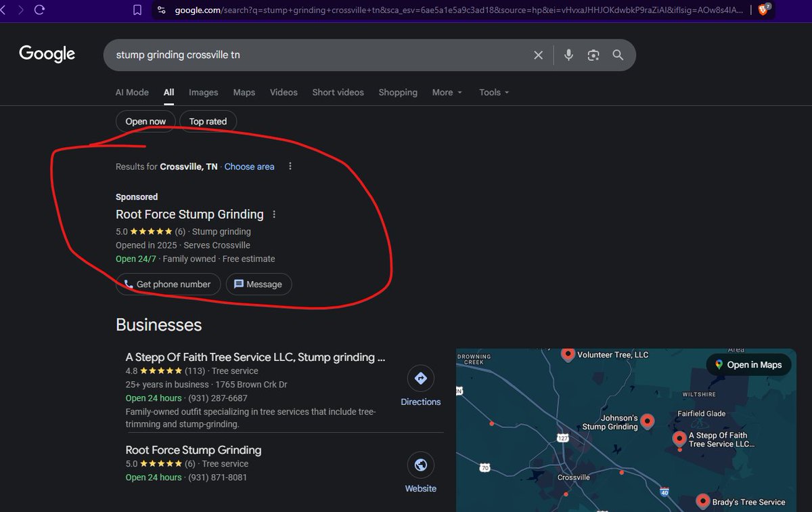
Task: Enable the Top rated filter
Action: click(208, 121)
